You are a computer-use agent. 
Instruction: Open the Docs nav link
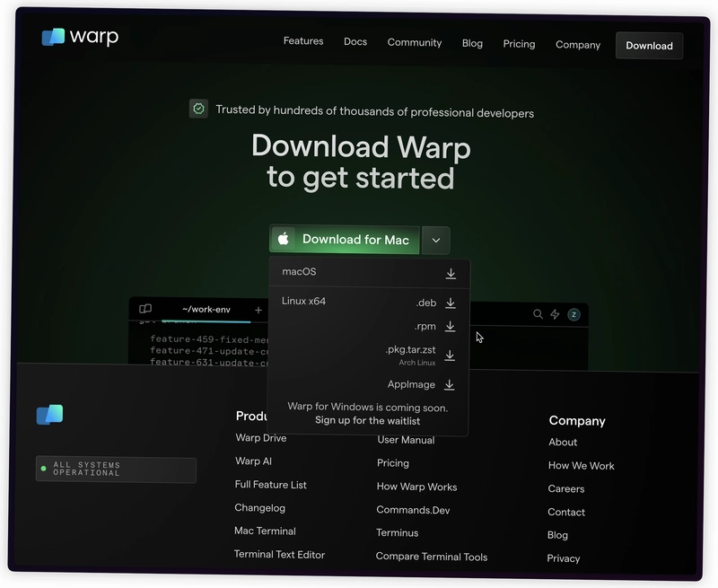click(355, 41)
